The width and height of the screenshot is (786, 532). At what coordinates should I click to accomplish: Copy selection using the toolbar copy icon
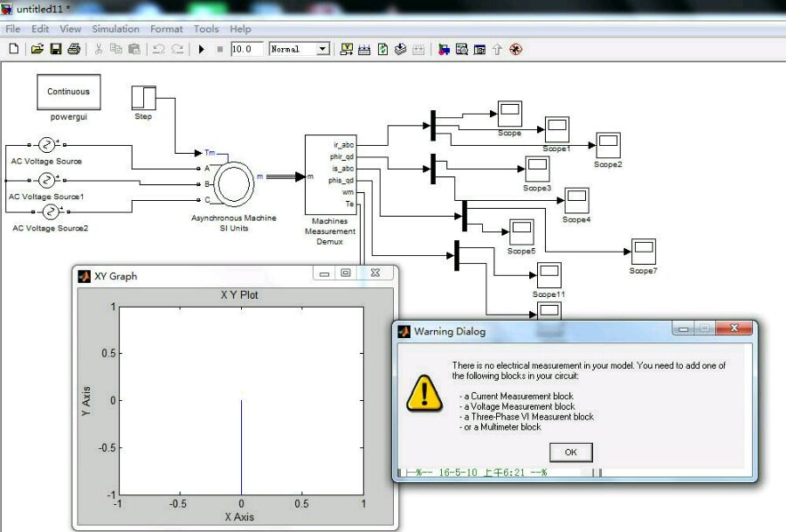point(116,49)
